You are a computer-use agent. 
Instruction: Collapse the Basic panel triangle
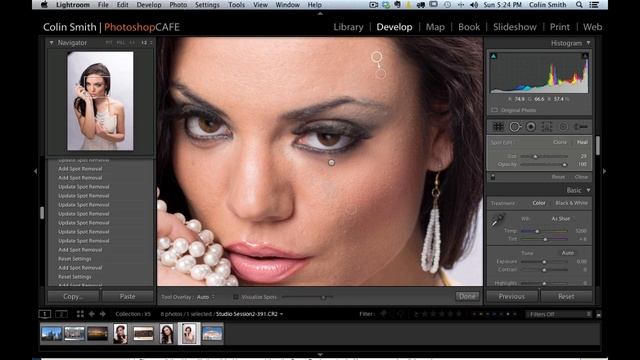tap(588, 190)
